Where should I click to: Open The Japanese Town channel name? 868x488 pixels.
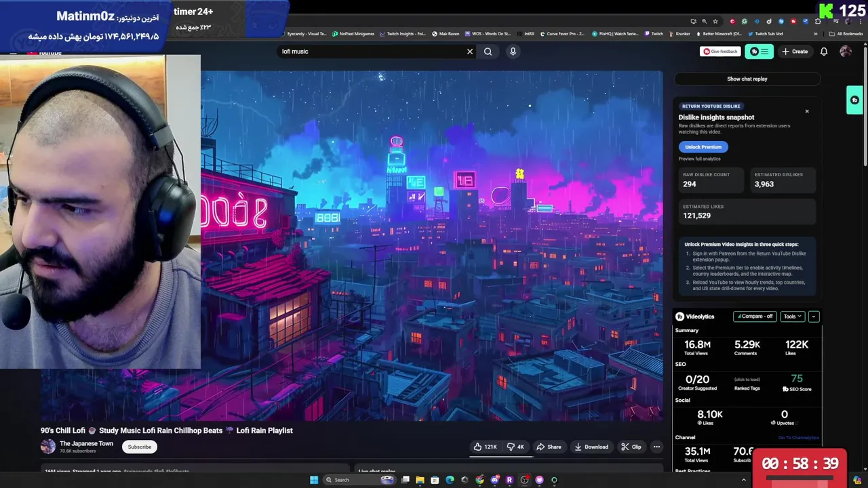(x=86, y=444)
